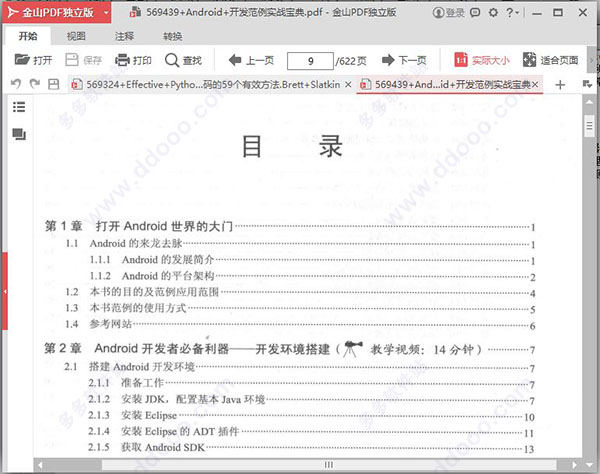
Task: Select 适合页面 fit page view
Action: (551, 60)
